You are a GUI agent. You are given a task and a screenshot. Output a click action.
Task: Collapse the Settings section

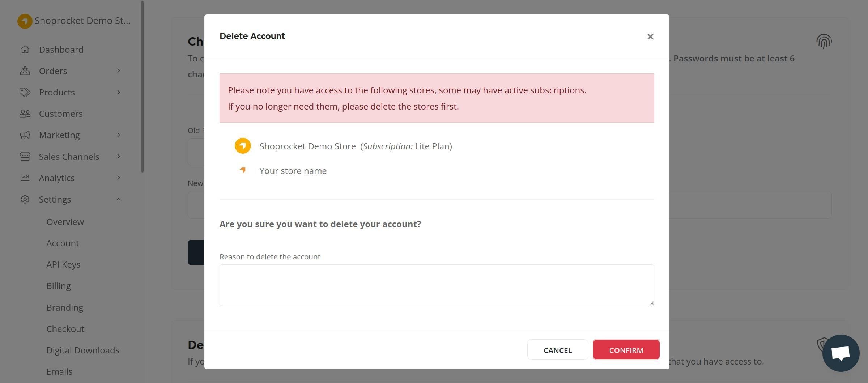[119, 199]
